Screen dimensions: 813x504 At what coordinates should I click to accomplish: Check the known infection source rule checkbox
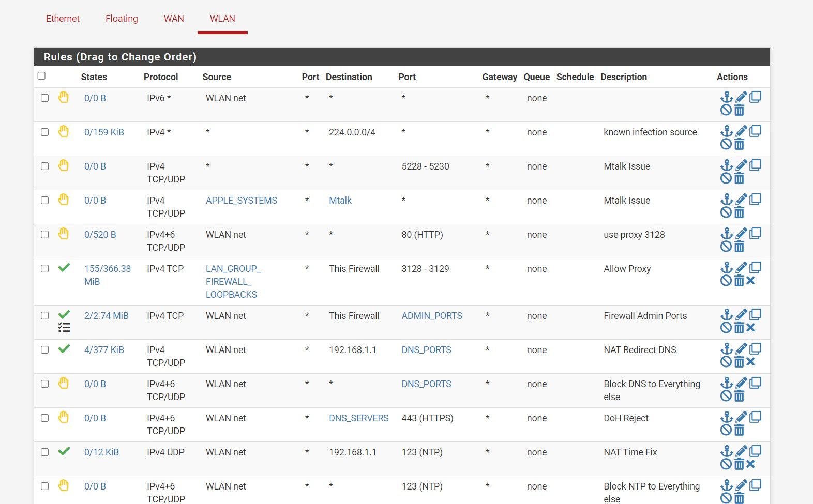(x=45, y=132)
